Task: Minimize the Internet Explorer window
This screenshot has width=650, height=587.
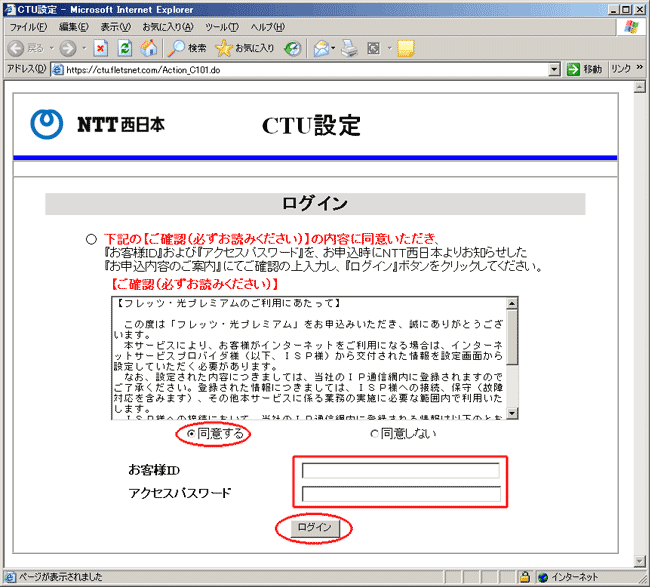Action: tap(614, 9)
